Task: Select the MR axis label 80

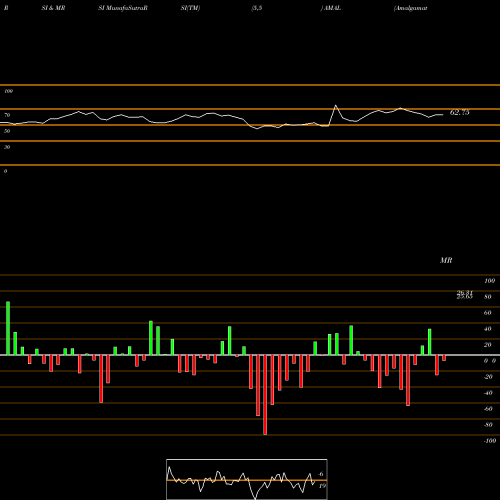Action: [488, 297]
